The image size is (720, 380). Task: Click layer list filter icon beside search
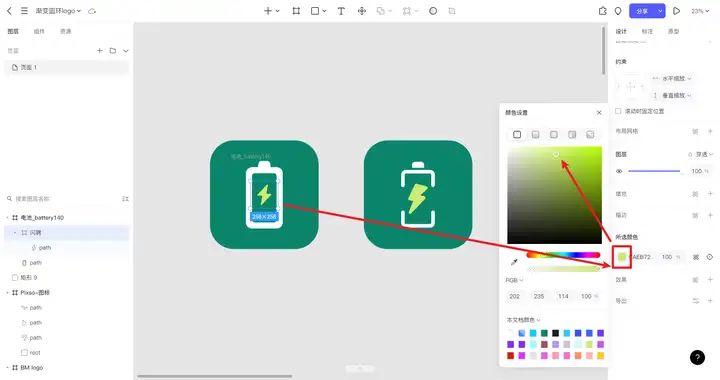point(125,199)
